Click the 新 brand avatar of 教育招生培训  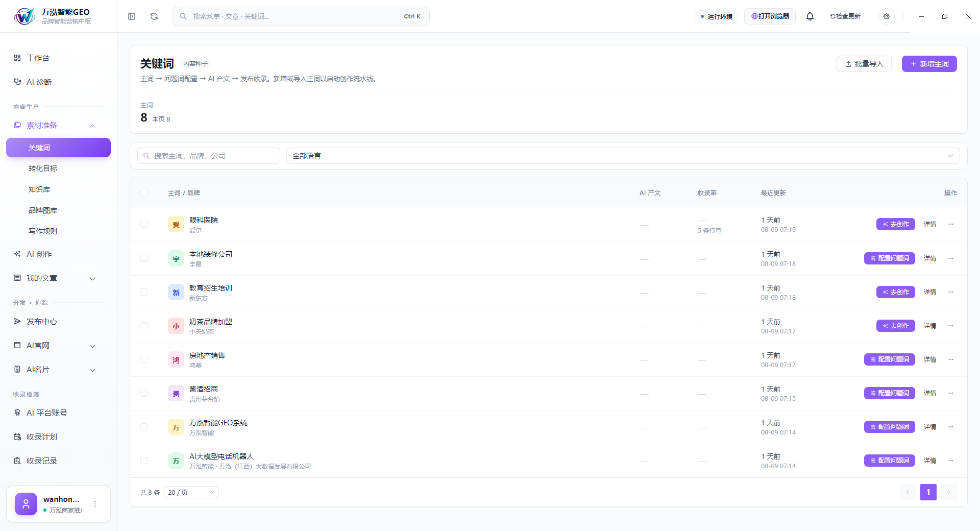point(176,292)
